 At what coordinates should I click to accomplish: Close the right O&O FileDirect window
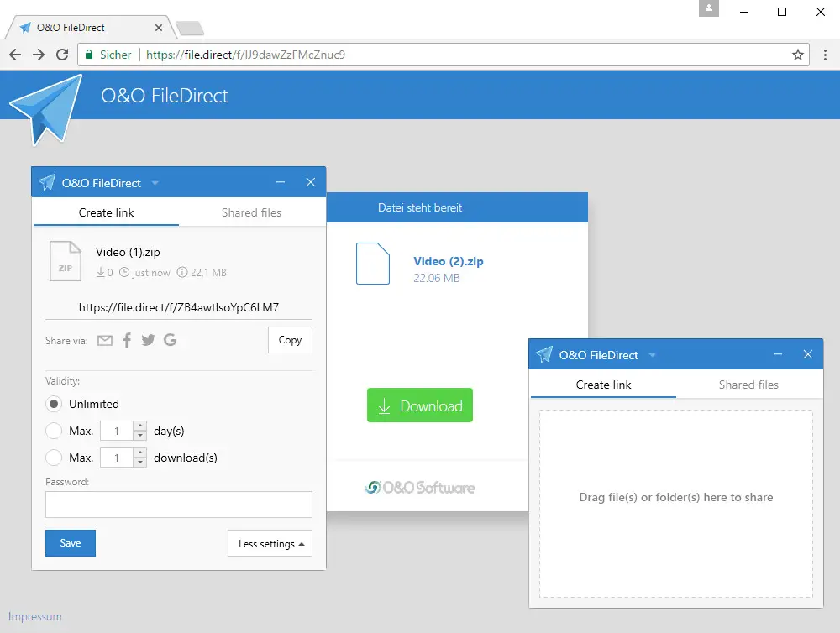[x=808, y=354]
